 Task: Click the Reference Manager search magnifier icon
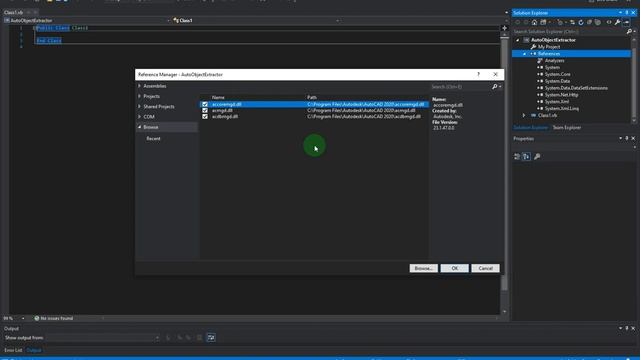495,87
